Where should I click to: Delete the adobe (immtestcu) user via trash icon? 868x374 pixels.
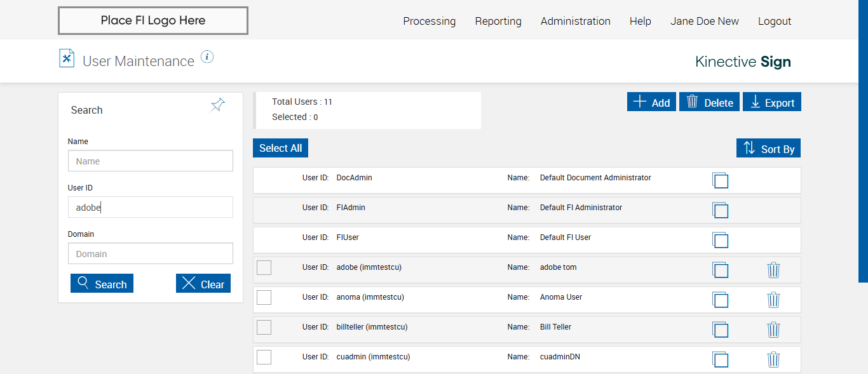[x=773, y=270]
